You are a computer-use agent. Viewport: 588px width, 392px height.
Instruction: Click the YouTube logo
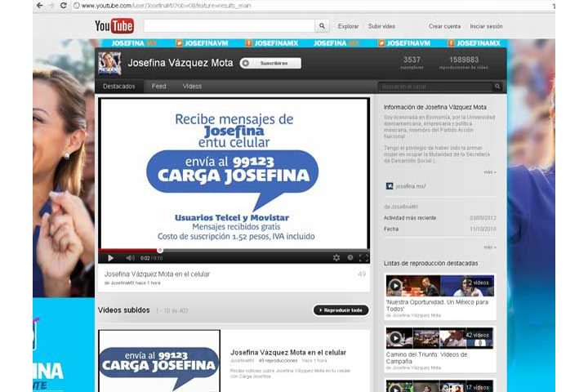click(114, 26)
